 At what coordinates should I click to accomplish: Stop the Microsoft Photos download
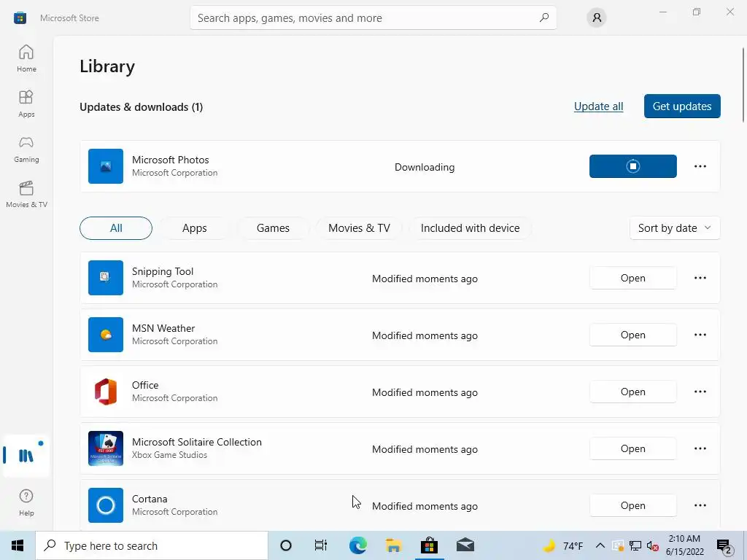click(x=632, y=166)
